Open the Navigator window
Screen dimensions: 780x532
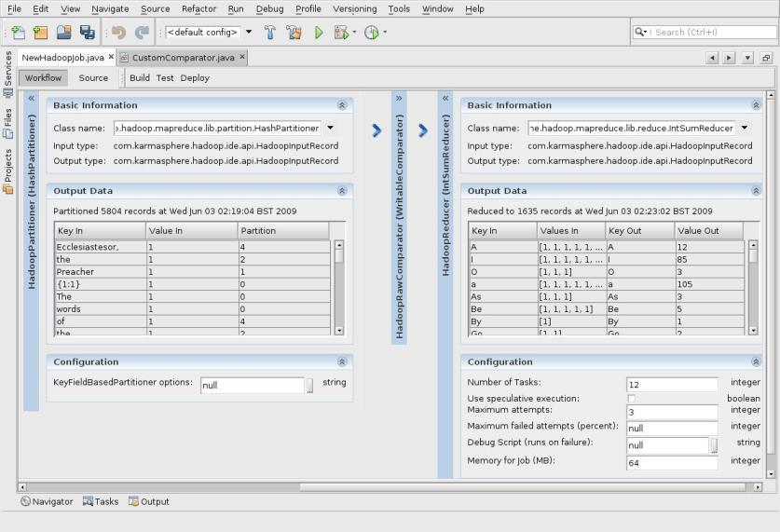coord(47,501)
